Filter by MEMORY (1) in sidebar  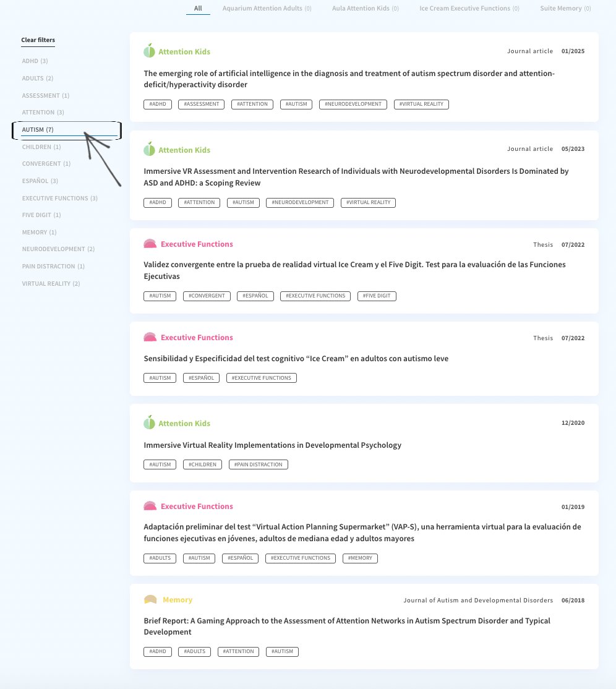tap(39, 232)
